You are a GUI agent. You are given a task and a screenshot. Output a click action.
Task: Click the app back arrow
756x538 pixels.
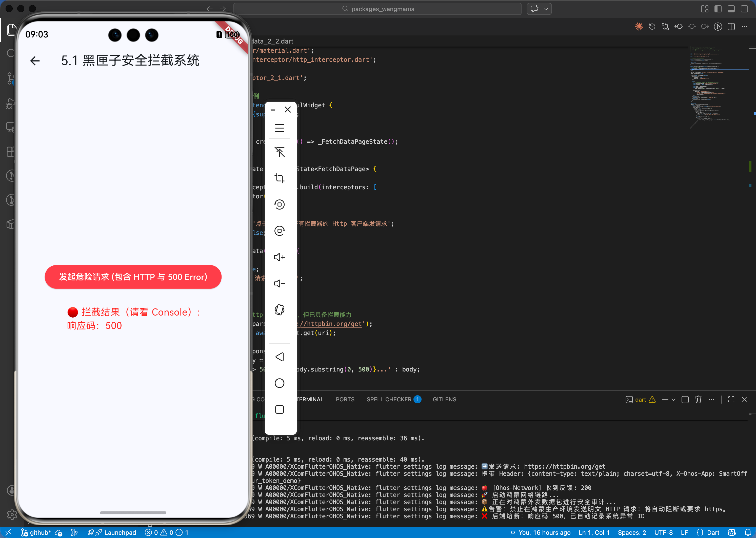(35, 61)
